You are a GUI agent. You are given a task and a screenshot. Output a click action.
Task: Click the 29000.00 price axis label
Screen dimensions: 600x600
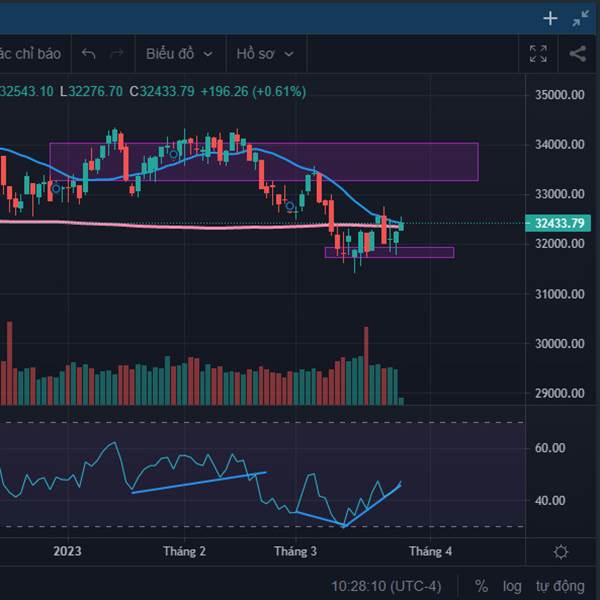click(559, 393)
